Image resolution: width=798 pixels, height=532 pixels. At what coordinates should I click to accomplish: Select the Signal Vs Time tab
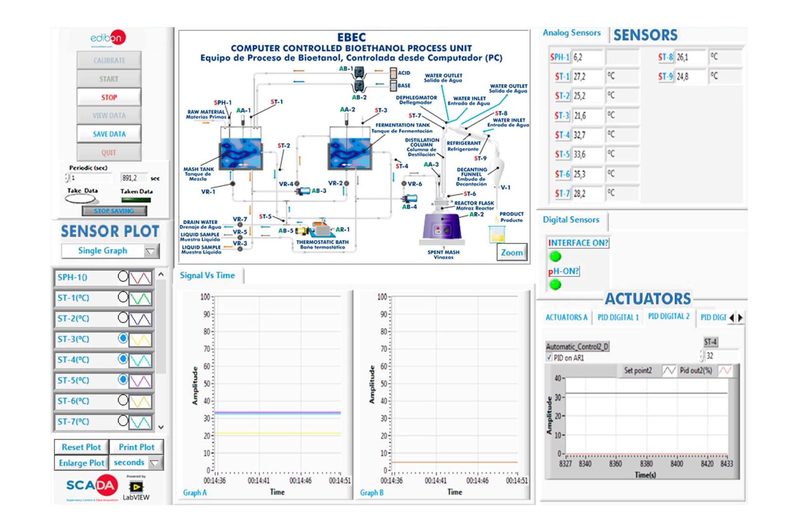[x=207, y=276]
